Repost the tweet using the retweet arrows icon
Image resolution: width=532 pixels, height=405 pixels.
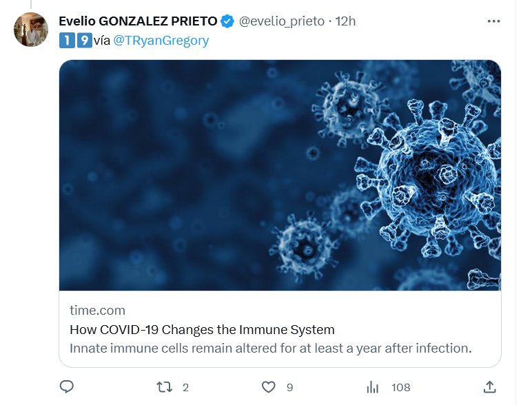pos(165,387)
